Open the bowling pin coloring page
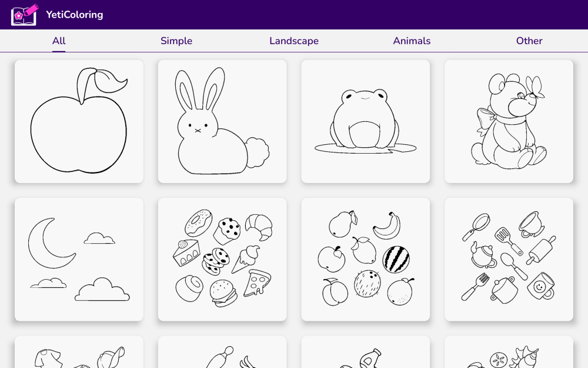 222,352
